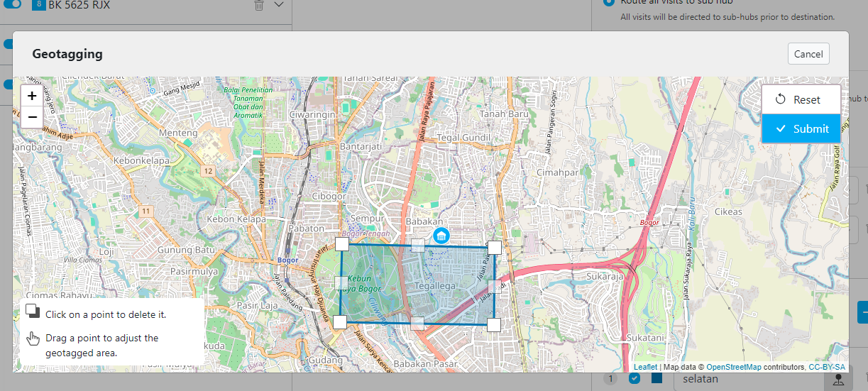Click the blue hub marker near Babakan
This screenshot has width=868, height=391.
point(441,236)
